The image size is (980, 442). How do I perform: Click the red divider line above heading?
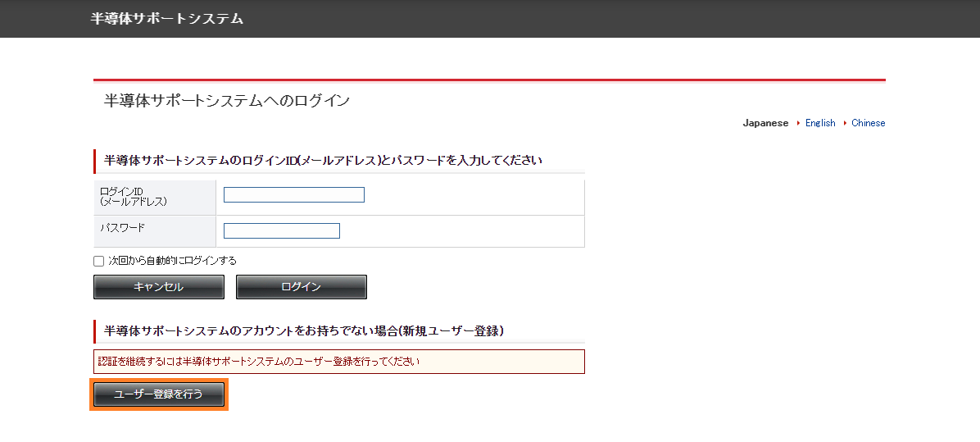click(489, 80)
